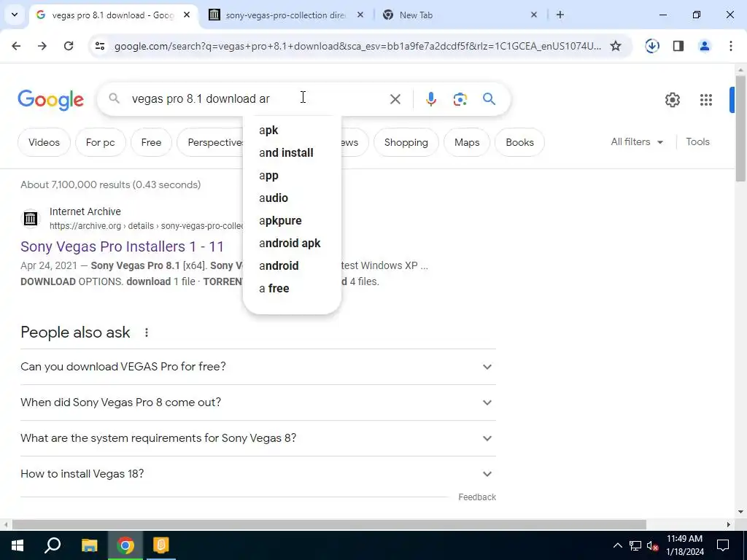Click the horizontal page scrollbar thumb
Image resolution: width=747 pixels, height=560 pixels.
point(329,524)
